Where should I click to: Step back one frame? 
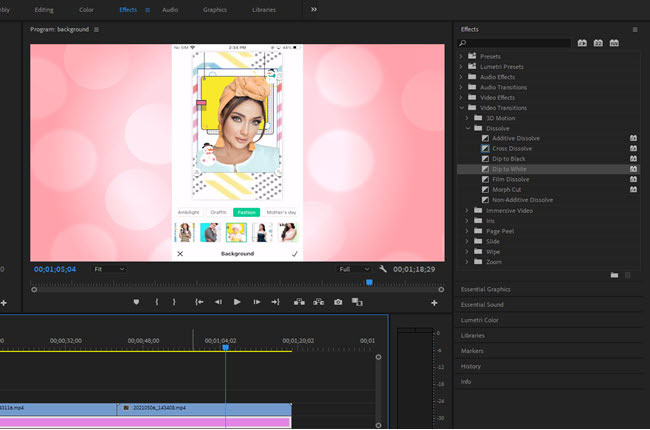[x=218, y=302]
